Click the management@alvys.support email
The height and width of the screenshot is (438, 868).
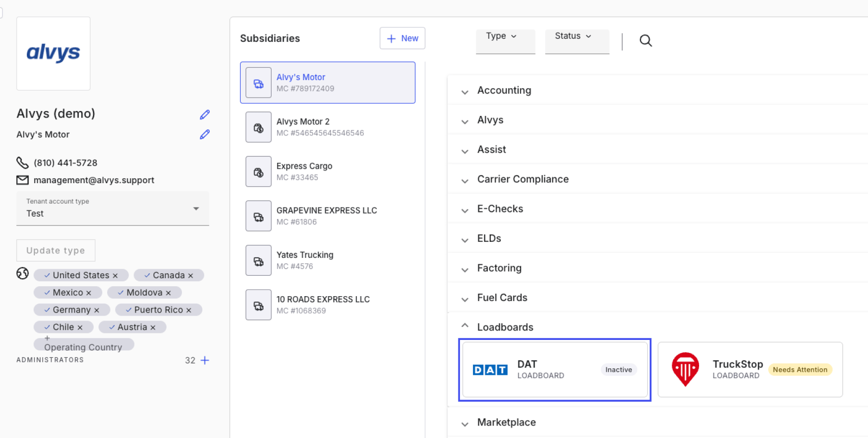(x=94, y=180)
